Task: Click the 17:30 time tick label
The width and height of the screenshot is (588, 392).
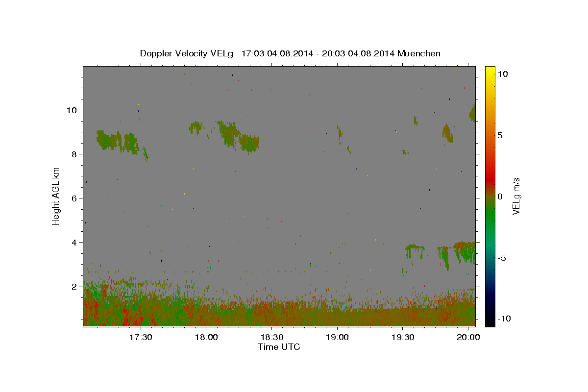Action: 141,338
